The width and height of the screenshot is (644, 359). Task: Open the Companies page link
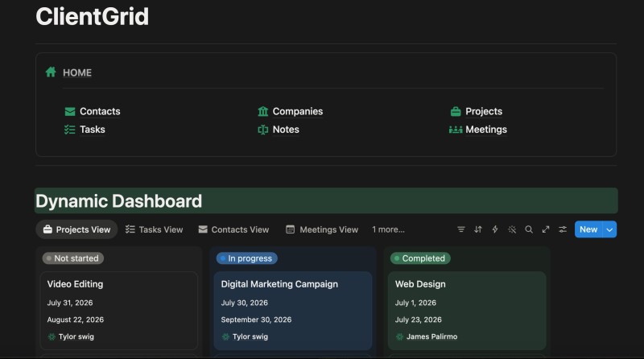click(298, 111)
